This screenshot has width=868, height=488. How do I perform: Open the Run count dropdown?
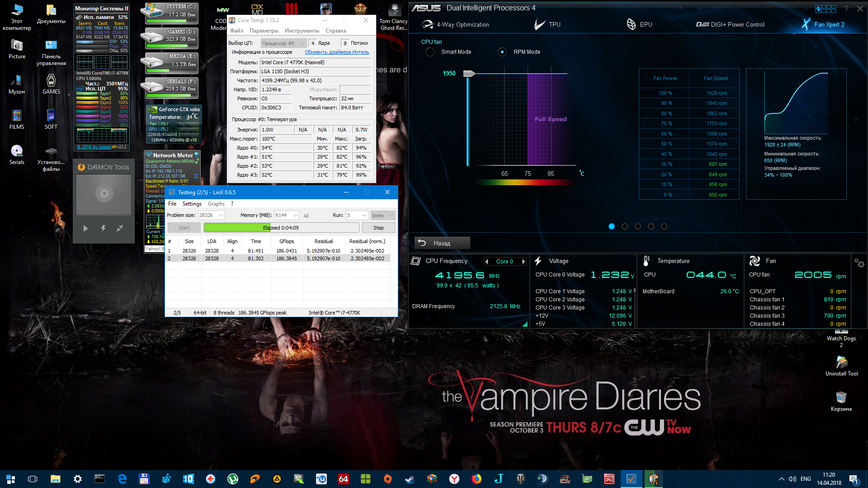pyautogui.click(x=364, y=216)
